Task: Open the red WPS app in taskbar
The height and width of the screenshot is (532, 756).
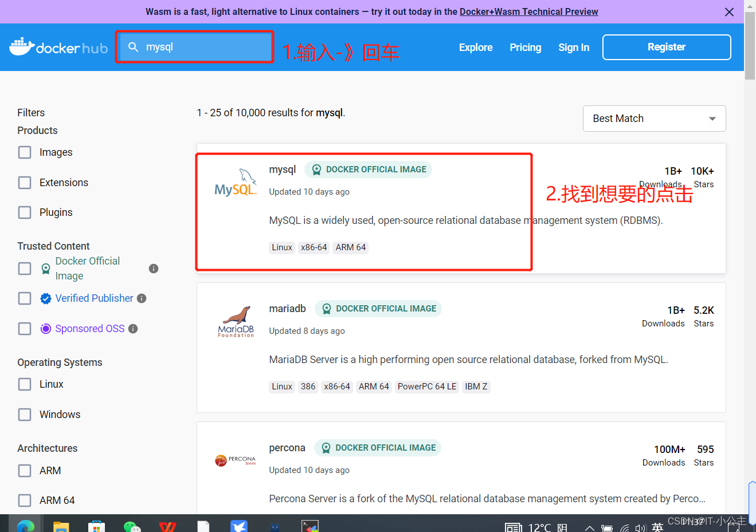Action: [167, 526]
